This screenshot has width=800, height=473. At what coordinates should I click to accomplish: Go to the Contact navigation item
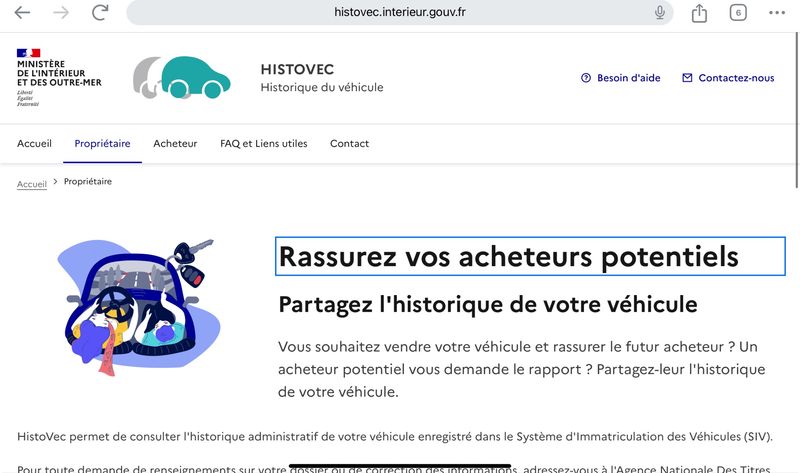click(x=349, y=143)
